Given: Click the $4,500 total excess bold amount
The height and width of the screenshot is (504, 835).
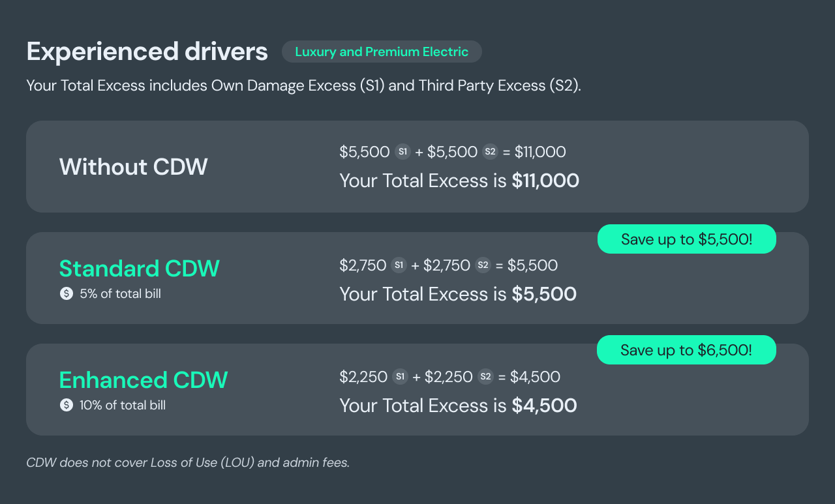Looking at the screenshot, I should tap(544, 406).
